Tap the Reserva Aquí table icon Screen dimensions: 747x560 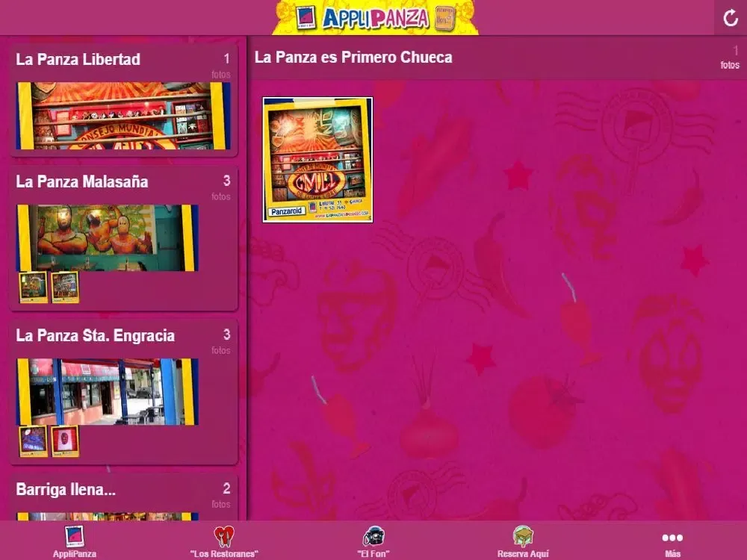pyautogui.click(x=523, y=537)
